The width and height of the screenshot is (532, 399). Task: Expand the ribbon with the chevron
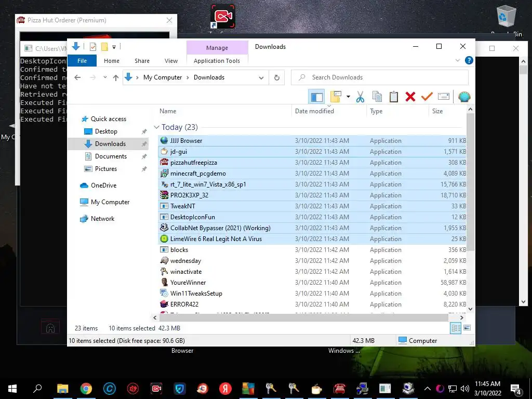pos(458,60)
